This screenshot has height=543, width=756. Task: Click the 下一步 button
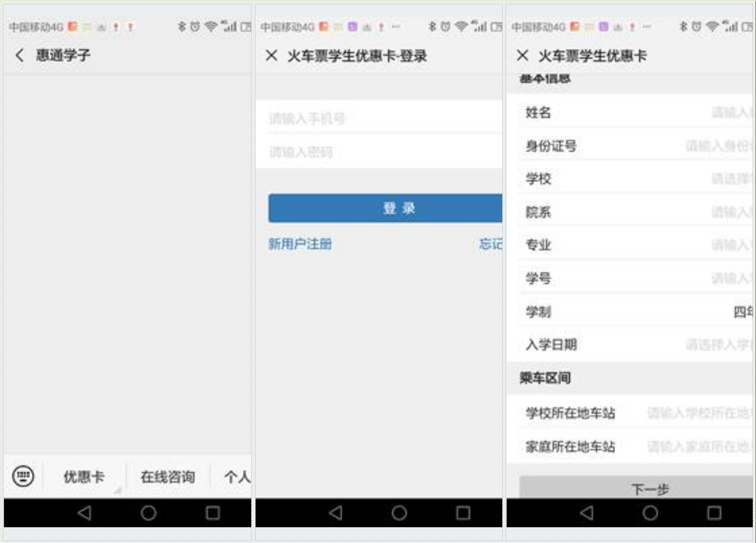pyautogui.click(x=635, y=488)
